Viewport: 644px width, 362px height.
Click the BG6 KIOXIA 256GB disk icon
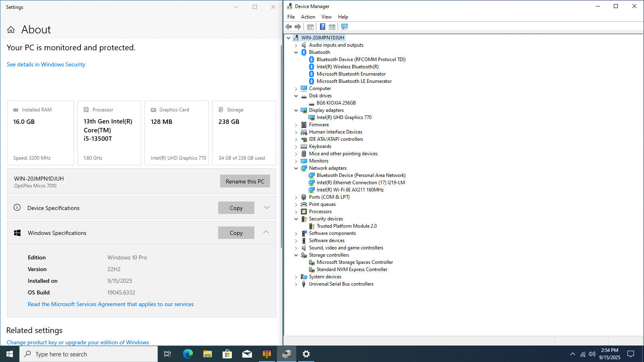[x=311, y=103]
